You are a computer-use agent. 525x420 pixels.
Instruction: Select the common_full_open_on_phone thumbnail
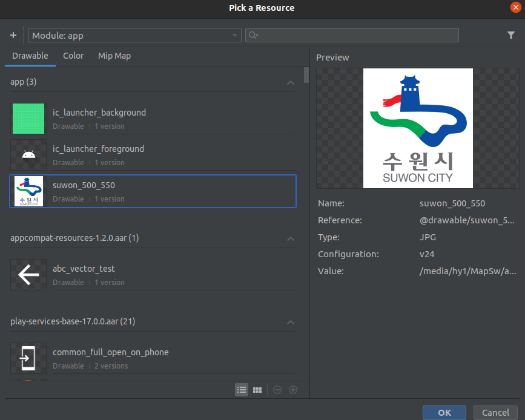(28, 358)
